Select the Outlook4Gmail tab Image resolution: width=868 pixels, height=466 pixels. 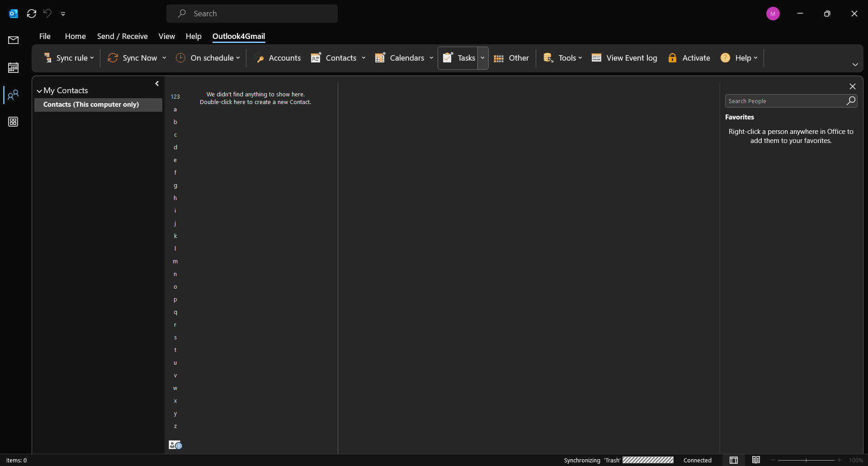pyautogui.click(x=239, y=36)
